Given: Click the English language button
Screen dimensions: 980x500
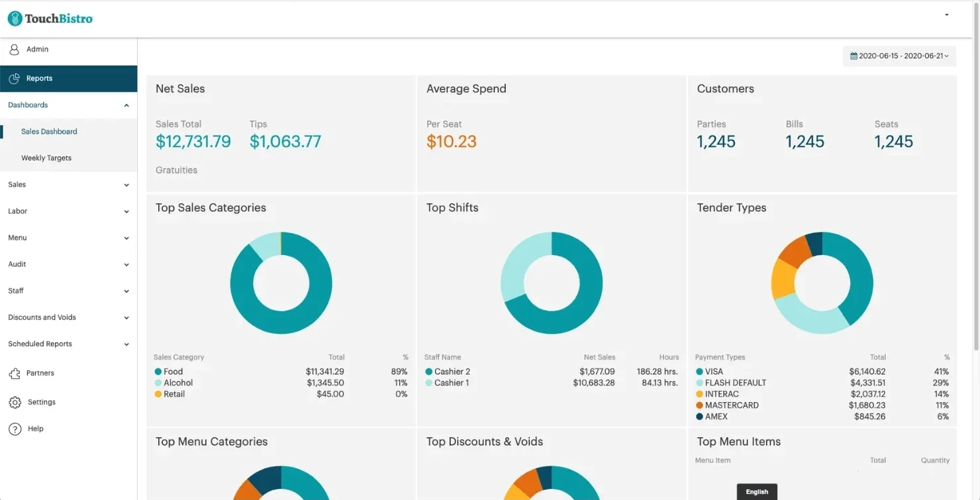Looking at the screenshot, I should click(757, 491).
